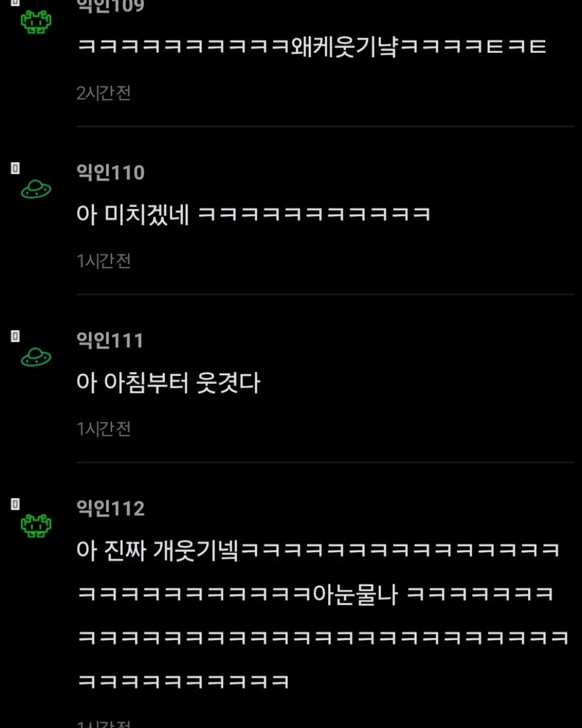
Task: Open the profile of username 익인111
Action: 110,340
